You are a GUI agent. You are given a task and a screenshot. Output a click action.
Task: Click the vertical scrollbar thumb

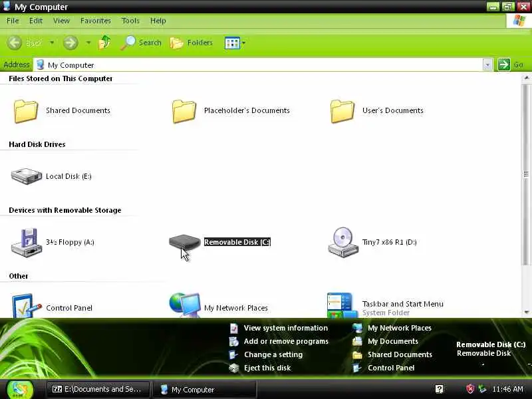(x=526, y=174)
